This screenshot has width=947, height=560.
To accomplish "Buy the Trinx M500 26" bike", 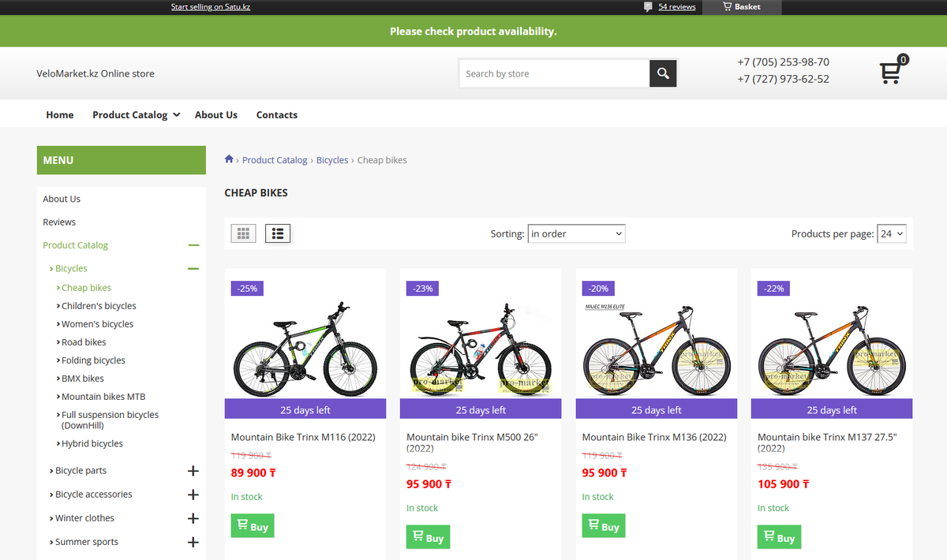I will (428, 537).
